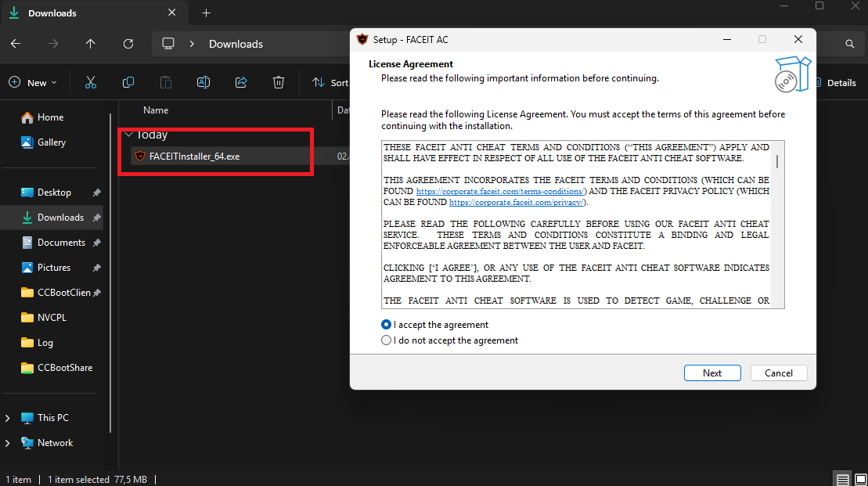Switch to large thumbnails view in status bar
This screenshot has width=868, height=486.
860,480
